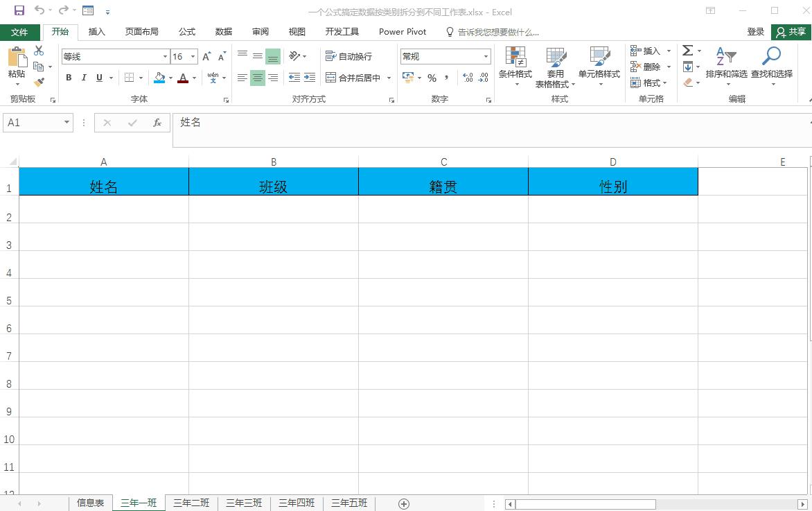Select the 三年三班 sheet tab

click(x=243, y=503)
